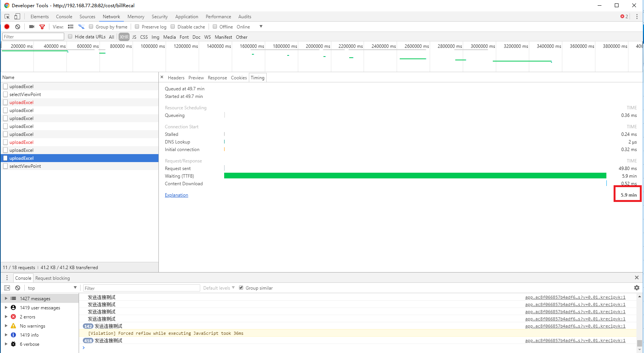Click the 1427 messages list icon
644x353 pixels.
point(13,298)
